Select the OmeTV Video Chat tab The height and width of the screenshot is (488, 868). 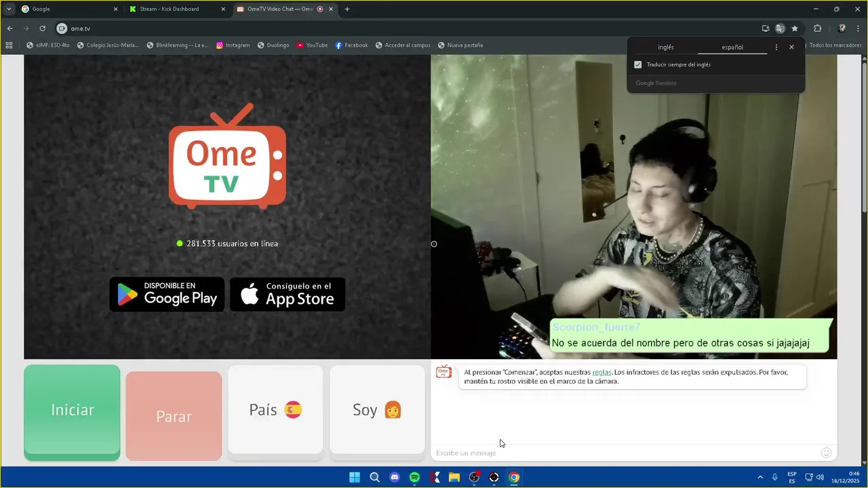[285, 9]
